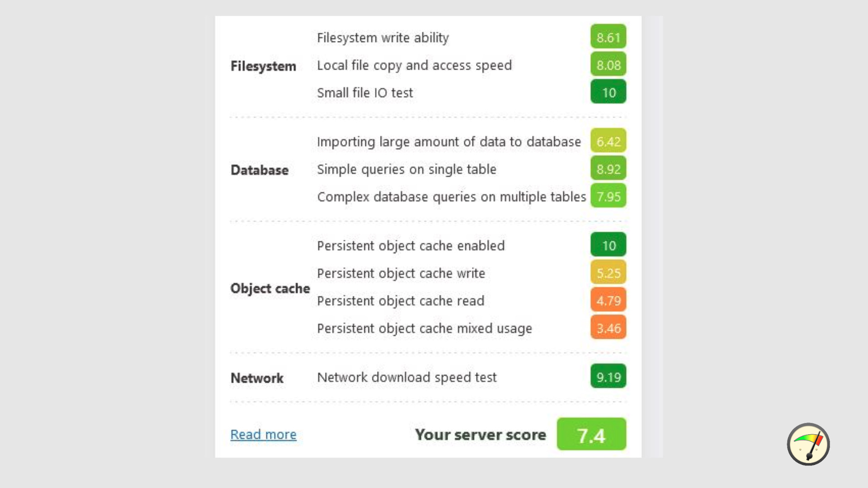868x488 pixels.
Task: Click the speedometer gauge logo icon
Action: click(x=809, y=445)
